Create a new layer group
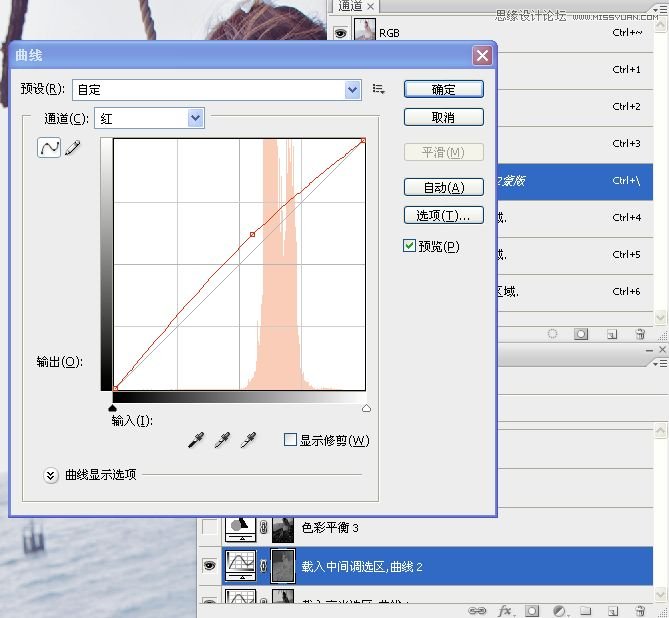 (x=585, y=611)
